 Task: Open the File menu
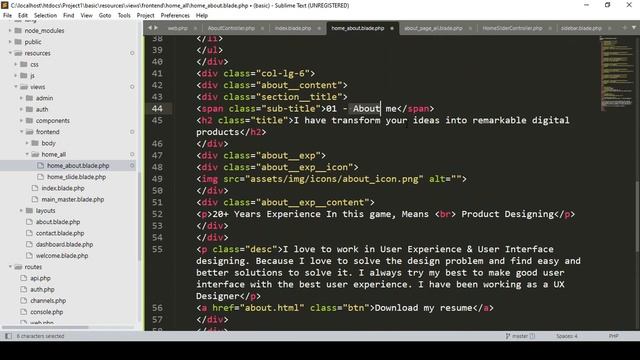(x=7, y=16)
